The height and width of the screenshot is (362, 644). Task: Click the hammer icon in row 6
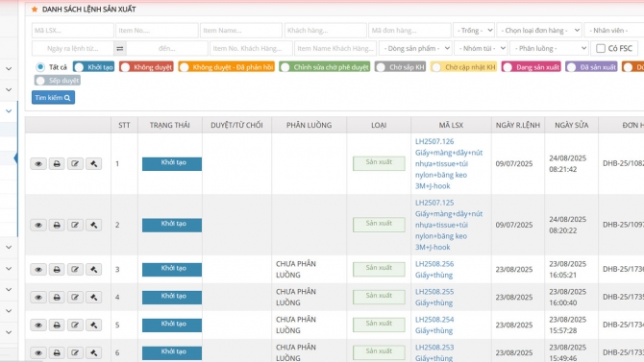(x=93, y=352)
